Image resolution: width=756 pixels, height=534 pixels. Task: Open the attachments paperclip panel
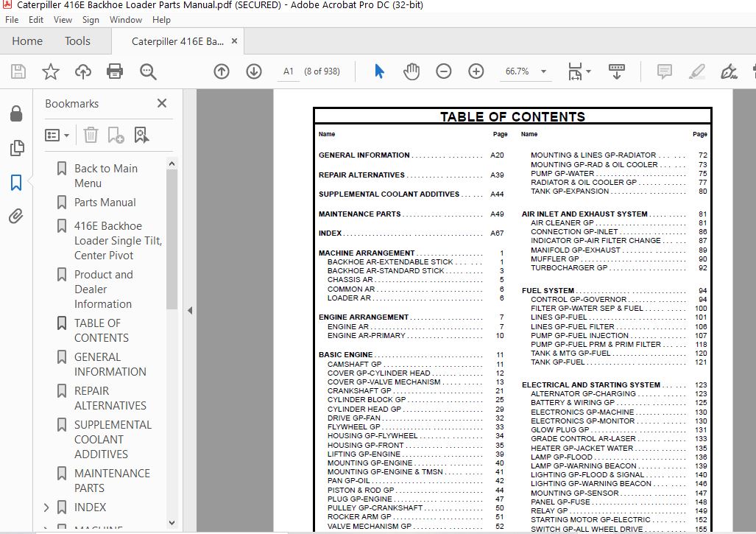tap(16, 216)
